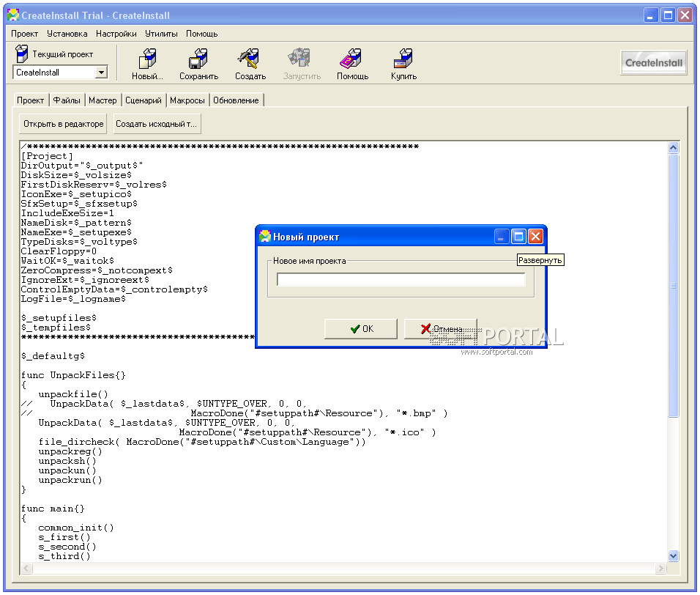Open the Проект menu

tap(25, 34)
